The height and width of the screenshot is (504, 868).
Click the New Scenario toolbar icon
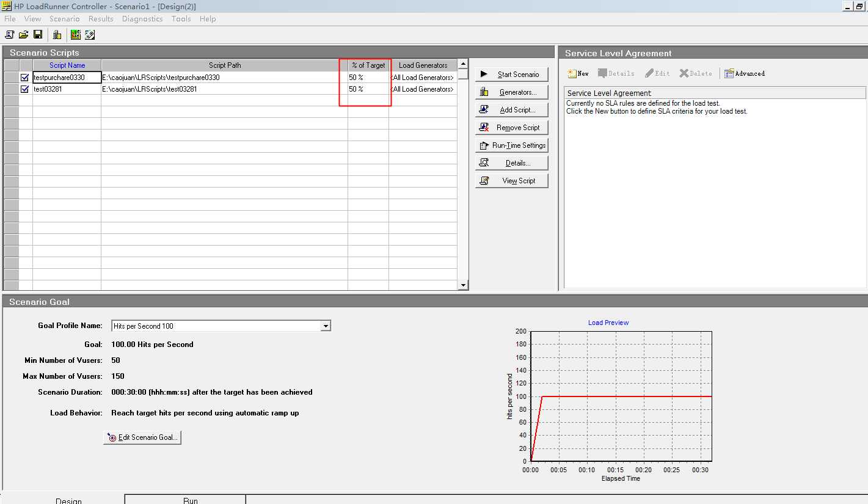click(10, 35)
